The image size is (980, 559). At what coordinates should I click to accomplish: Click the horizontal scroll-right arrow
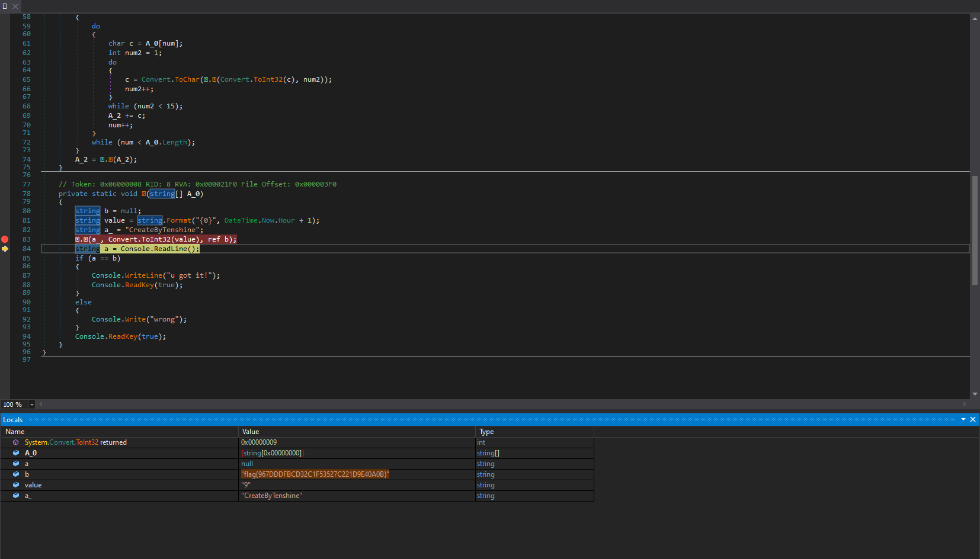(x=965, y=404)
